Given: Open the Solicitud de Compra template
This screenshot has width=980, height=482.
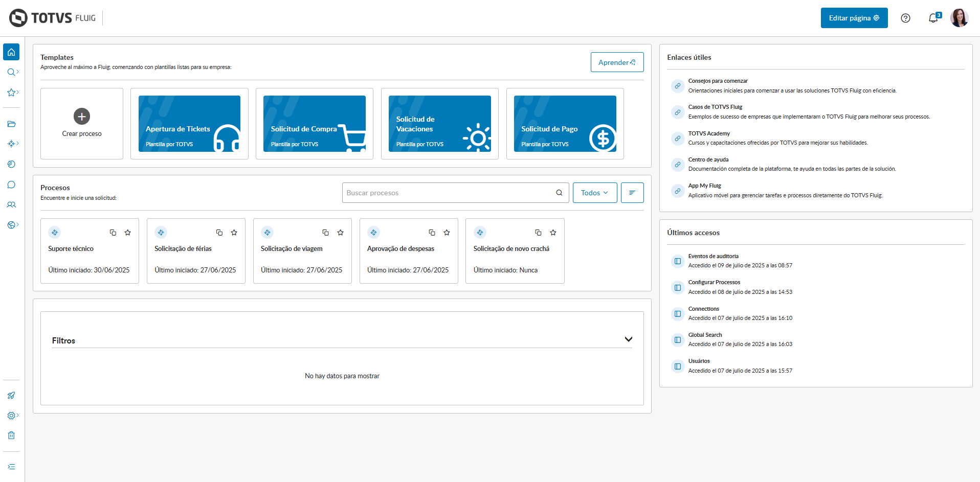Looking at the screenshot, I should tap(315, 124).
